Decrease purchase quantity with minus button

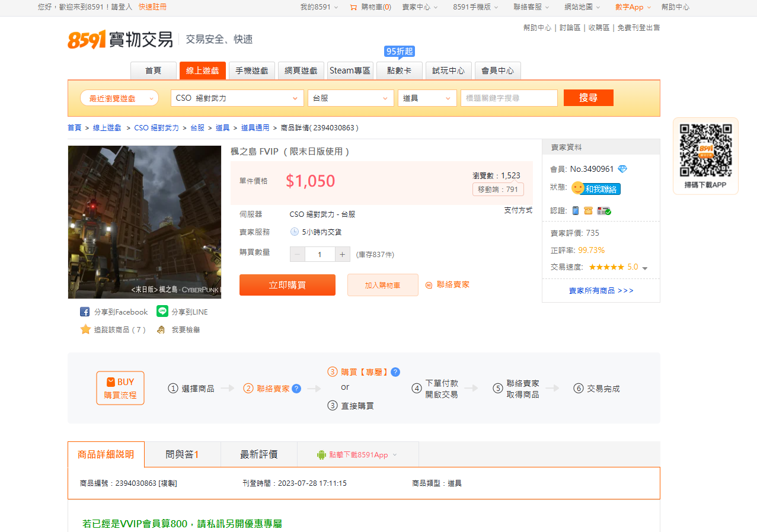click(298, 254)
